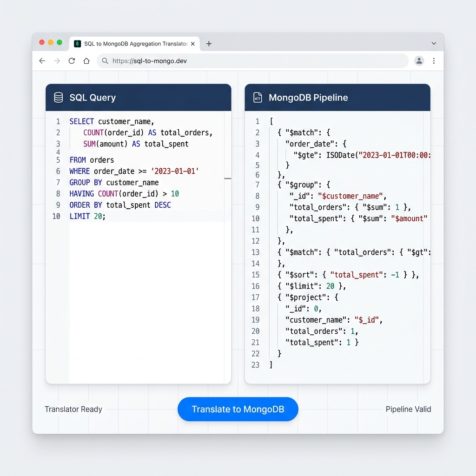Open the home page icon
This screenshot has width=476, height=476.
pos(86,61)
